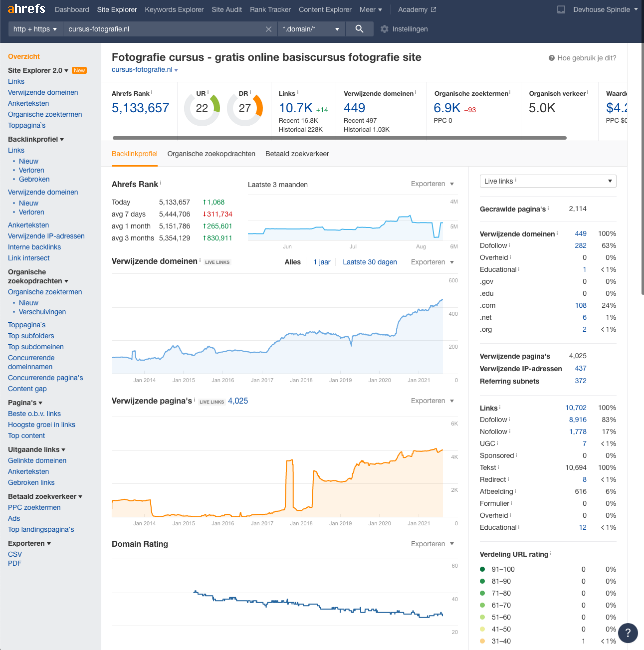Click the info icon beside Gecrawlde pagina's

[x=548, y=208]
